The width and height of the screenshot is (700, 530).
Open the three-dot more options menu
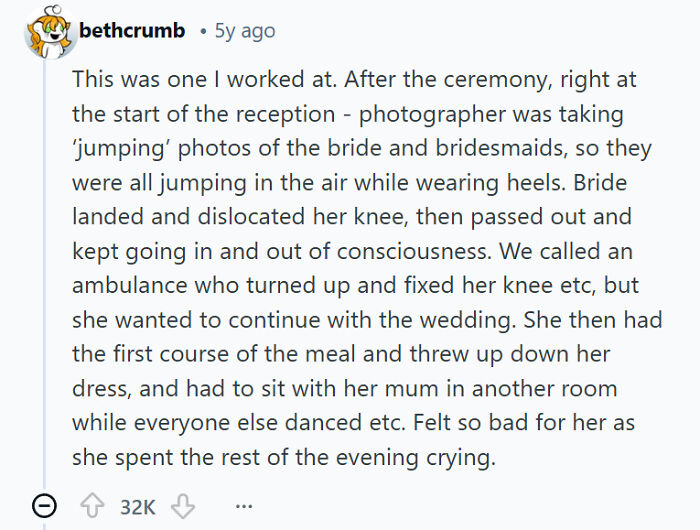coord(244,507)
